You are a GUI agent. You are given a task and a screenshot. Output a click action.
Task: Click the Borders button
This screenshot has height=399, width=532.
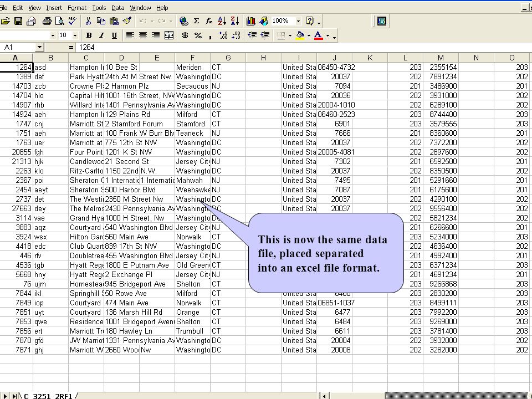pyautogui.click(x=281, y=35)
